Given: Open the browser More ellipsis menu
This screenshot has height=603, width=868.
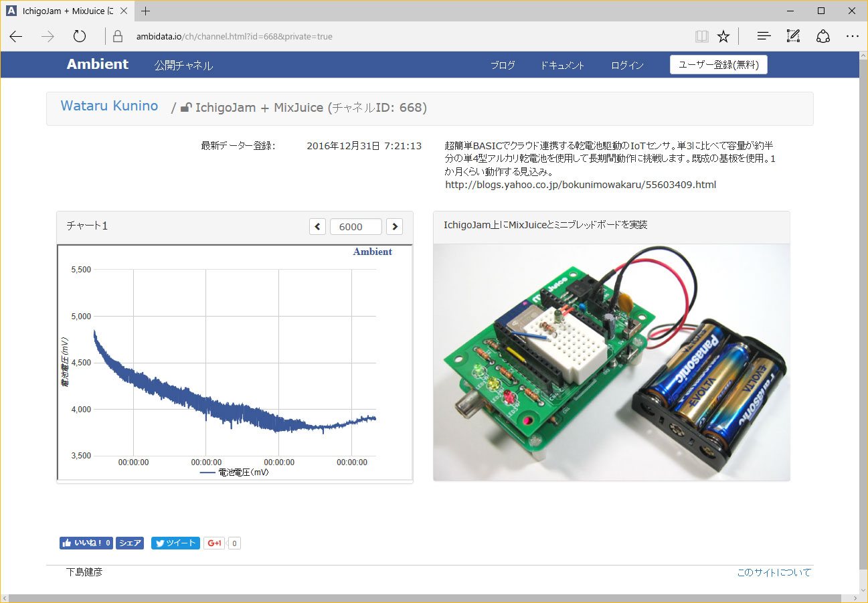Looking at the screenshot, I should [x=852, y=37].
